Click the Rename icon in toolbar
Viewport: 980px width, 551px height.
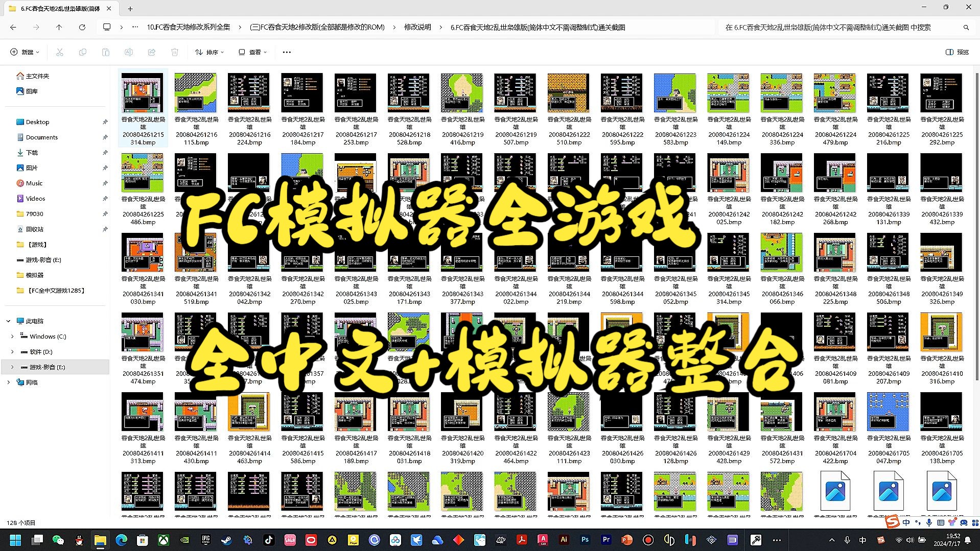click(x=129, y=52)
